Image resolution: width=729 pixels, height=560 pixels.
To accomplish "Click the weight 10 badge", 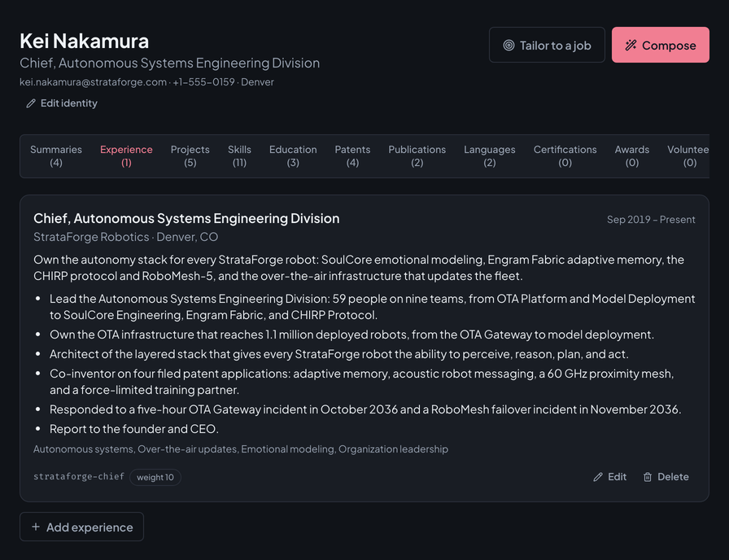I will point(155,477).
